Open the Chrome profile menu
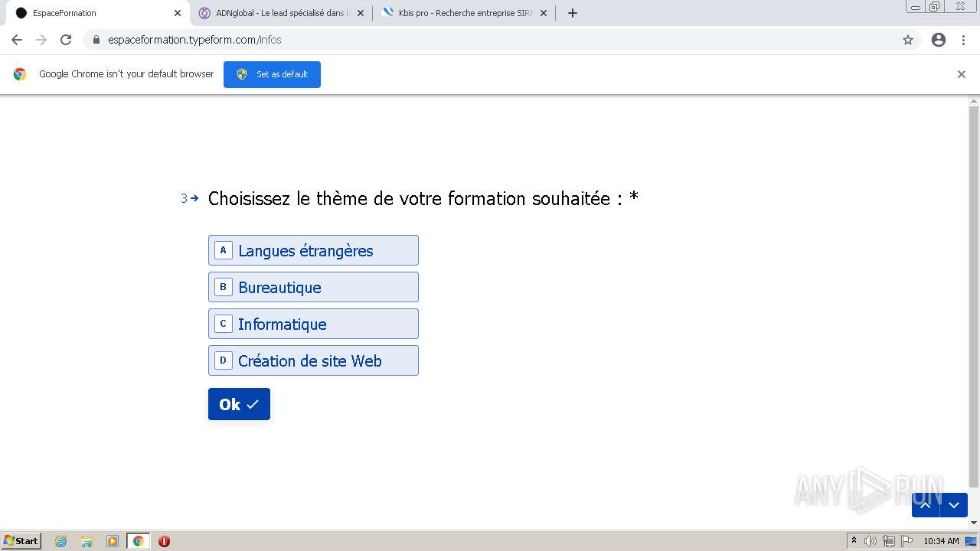 click(939, 40)
